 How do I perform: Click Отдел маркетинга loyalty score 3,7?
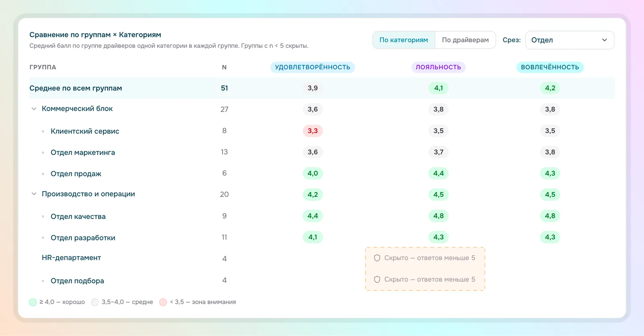click(x=438, y=152)
